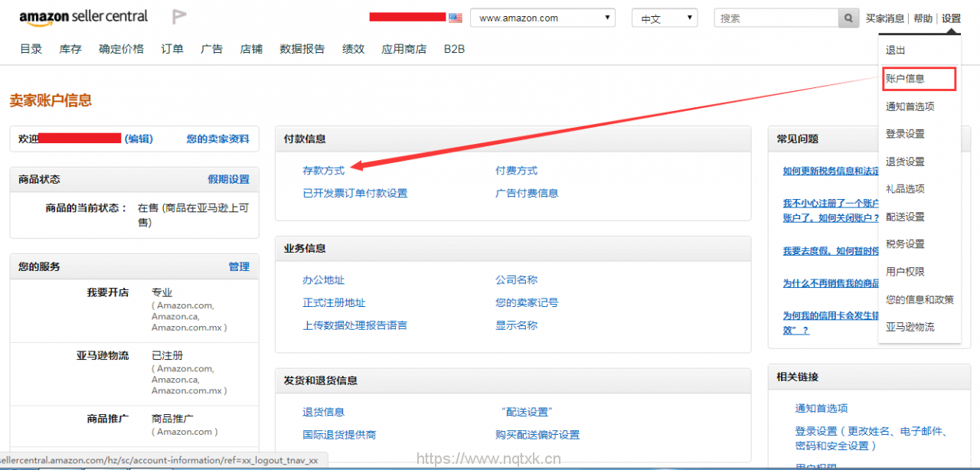Choose 税务设置 from the settings menu
Image resolution: width=980 pixels, height=470 pixels.
click(906, 244)
